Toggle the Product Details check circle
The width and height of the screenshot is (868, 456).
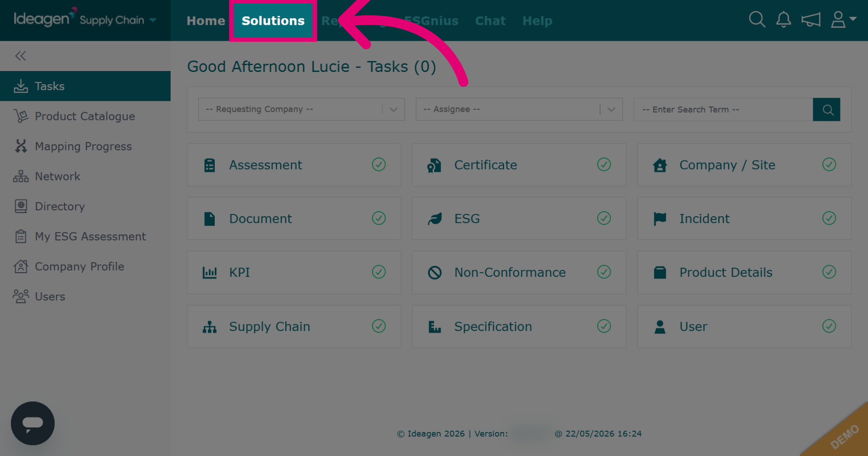pyautogui.click(x=829, y=272)
